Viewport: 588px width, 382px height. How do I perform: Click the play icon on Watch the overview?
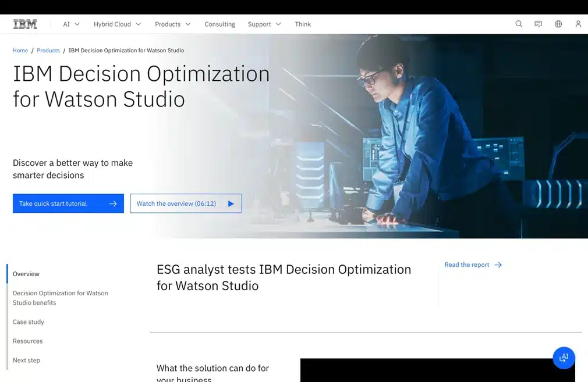[231, 204]
